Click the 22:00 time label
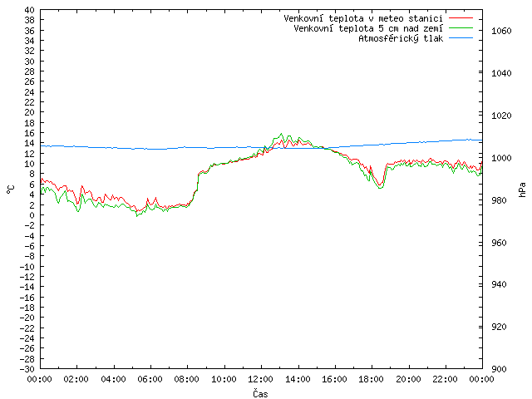Image resolution: width=532 pixels, height=399 pixels. [x=446, y=379]
